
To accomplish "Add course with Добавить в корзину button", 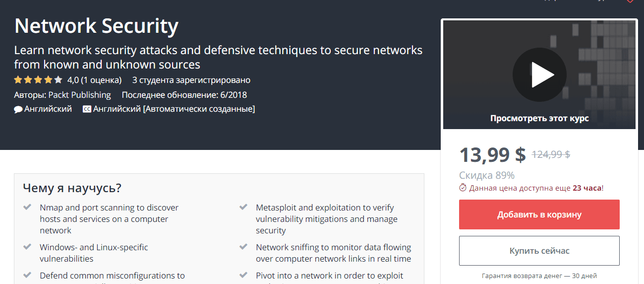I will click(x=539, y=214).
